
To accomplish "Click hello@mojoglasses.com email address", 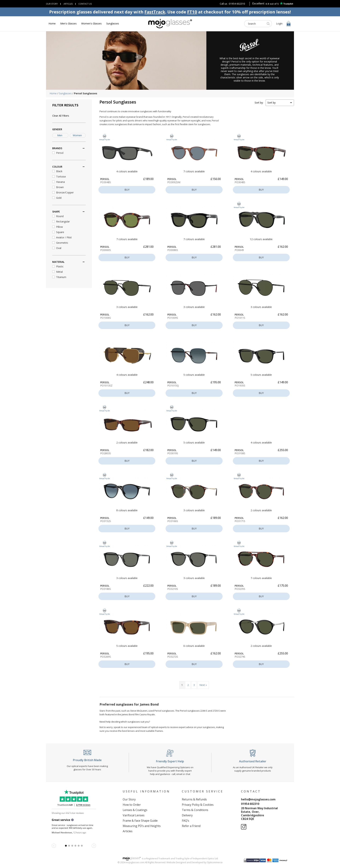I will (x=258, y=799).
